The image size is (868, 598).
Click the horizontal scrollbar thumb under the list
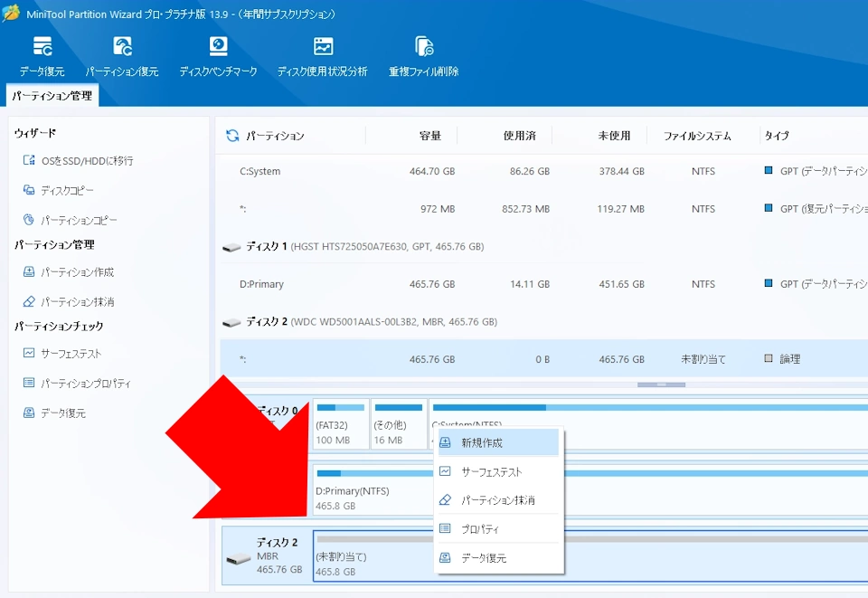click(x=661, y=384)
